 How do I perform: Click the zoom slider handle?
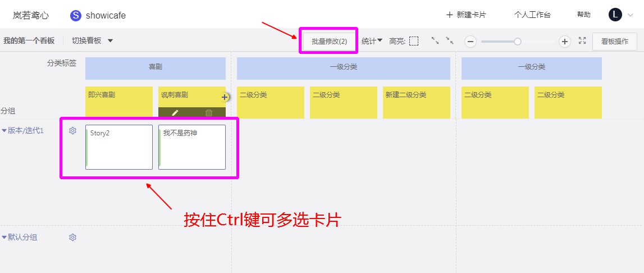pos(518,41)
